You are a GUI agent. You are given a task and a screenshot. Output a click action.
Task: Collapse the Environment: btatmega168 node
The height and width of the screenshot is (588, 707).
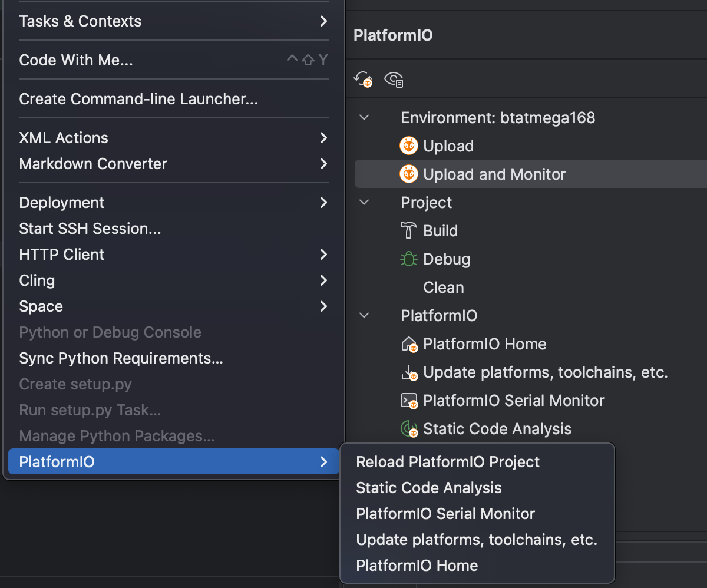[365, 118]
